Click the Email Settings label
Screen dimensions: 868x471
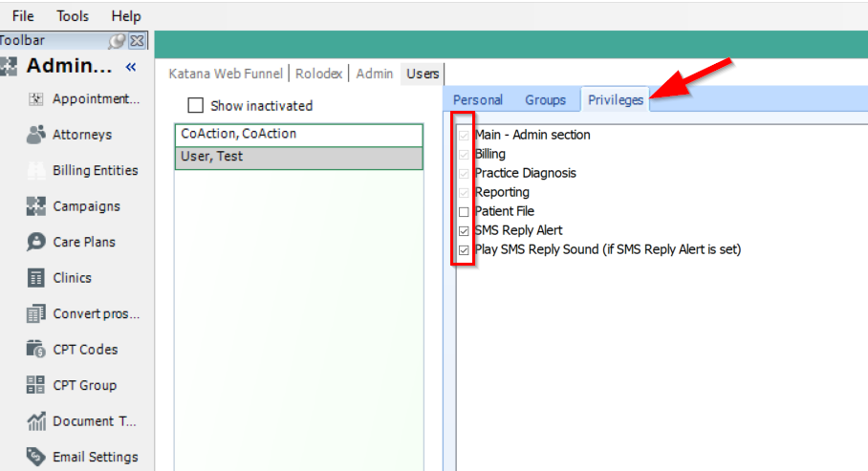[x=96, y=457]
